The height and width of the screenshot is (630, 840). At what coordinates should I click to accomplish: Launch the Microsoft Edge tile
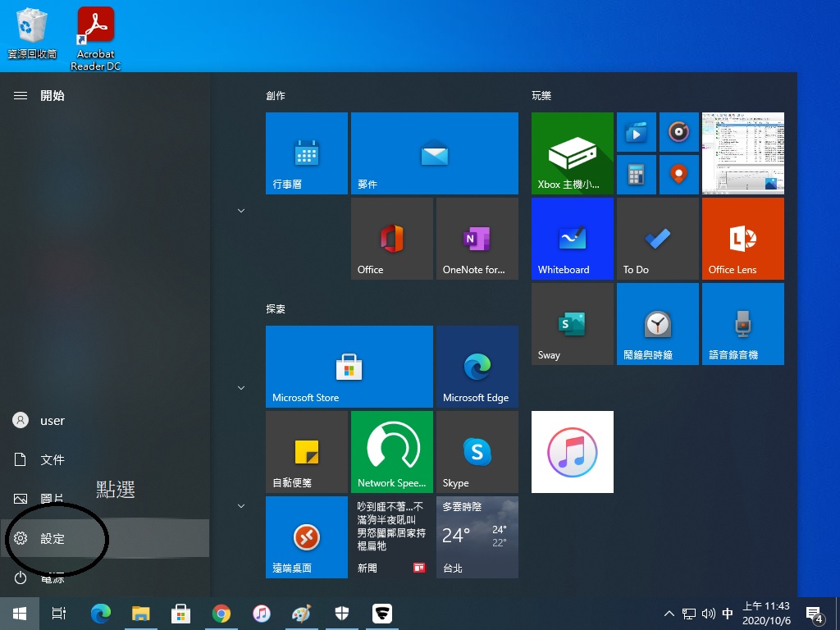[477, 367]
